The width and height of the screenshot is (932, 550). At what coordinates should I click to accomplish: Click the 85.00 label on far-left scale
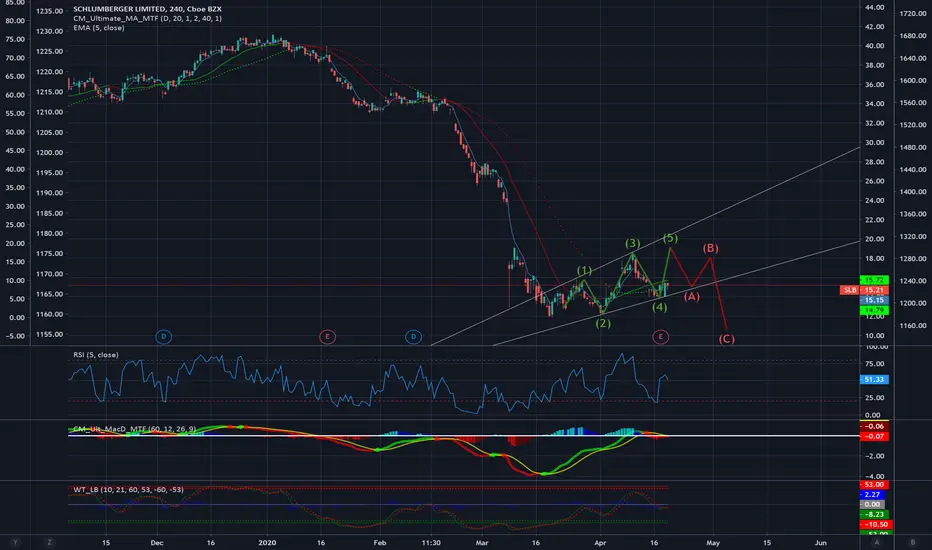coord(14,3)
